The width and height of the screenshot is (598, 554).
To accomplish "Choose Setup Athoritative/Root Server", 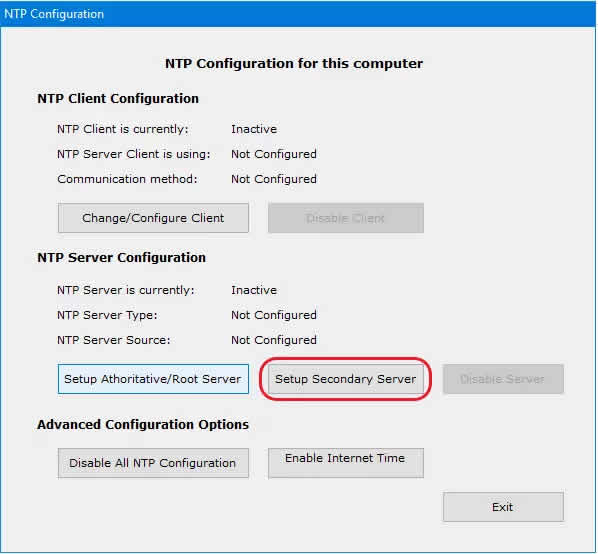I will point(153,379).
